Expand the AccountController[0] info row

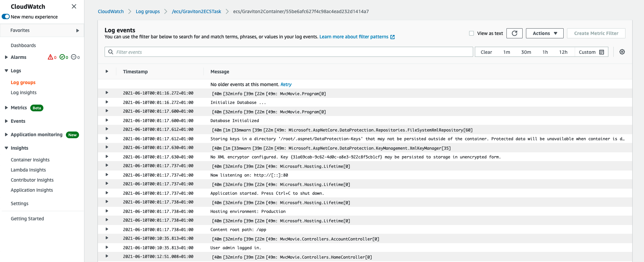click(107, 238)
